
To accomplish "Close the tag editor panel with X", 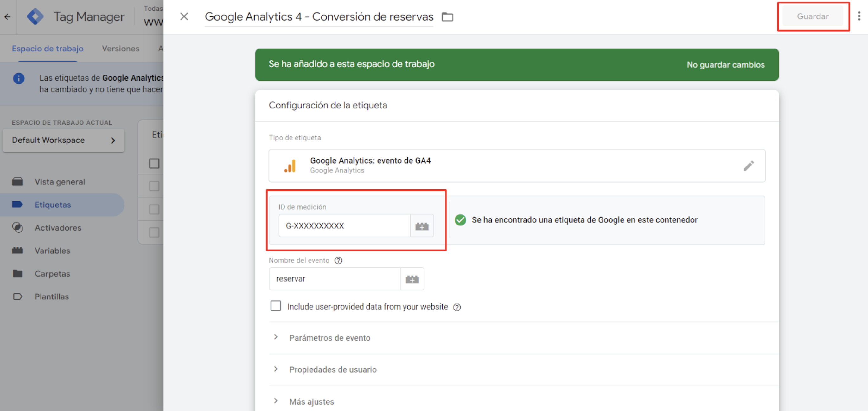I will click(184, 16).
